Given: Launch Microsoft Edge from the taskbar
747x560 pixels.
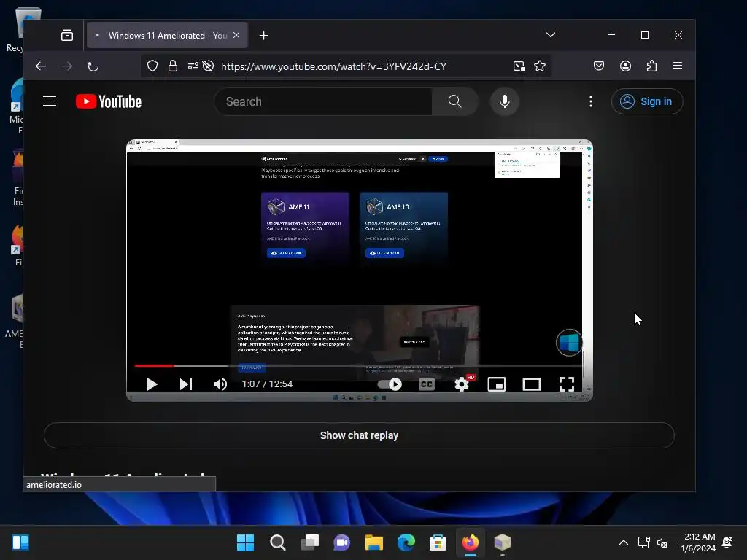Looking at the screenshot, I should 406,542.
